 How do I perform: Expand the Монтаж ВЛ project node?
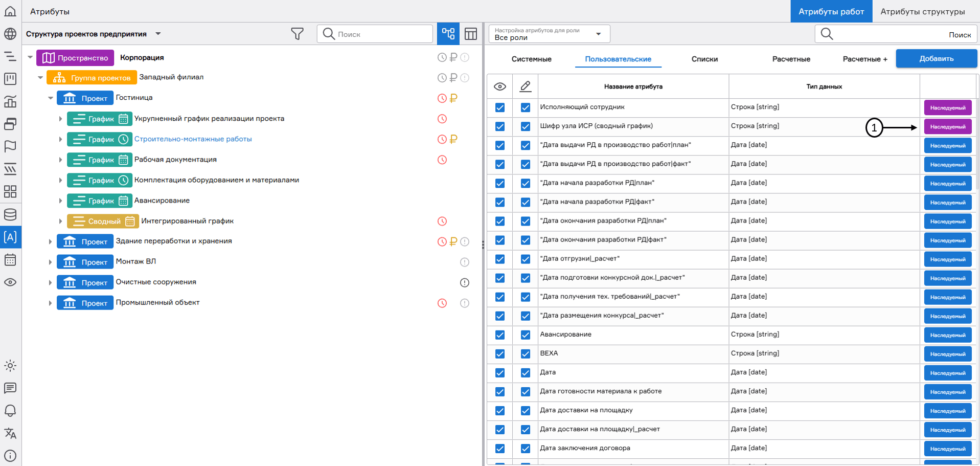coord(50,262)
